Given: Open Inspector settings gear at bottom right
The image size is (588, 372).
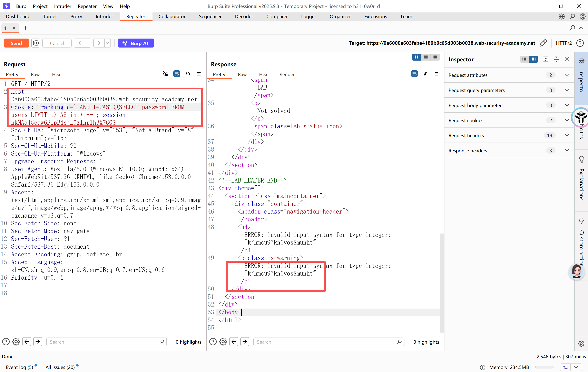Looking at the screenshot, I should pyautogui.click(x=581, y=343).
